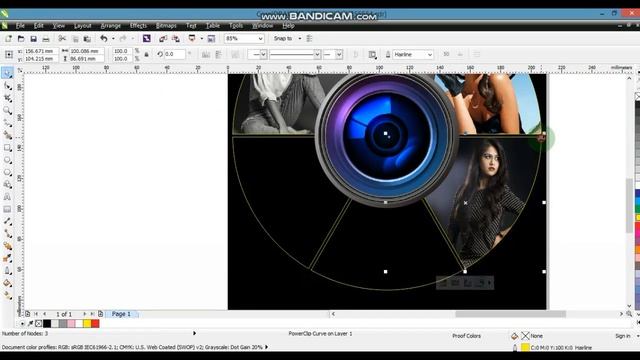Click the object width field 100.086 mm
The height and width of the screenshot is (360, 640).
86,51
